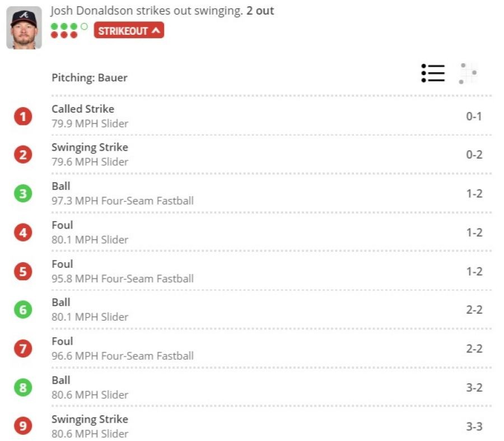This screenshot has width=504, height=441.
Task: Click pitch 7 red foul marker
Action: coord(23,349)
